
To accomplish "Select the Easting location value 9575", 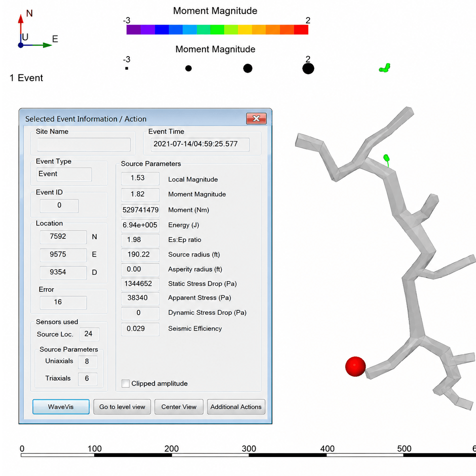I will (x=63, y=255).
